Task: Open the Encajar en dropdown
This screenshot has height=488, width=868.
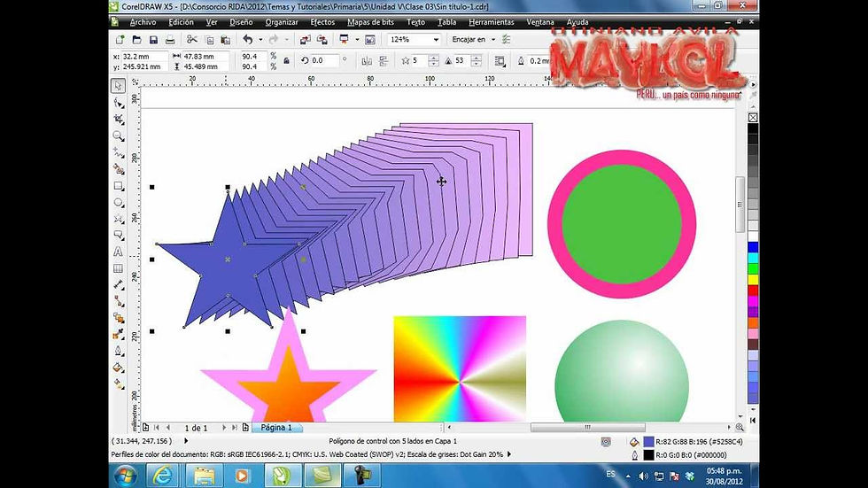Action: point(493,40)
